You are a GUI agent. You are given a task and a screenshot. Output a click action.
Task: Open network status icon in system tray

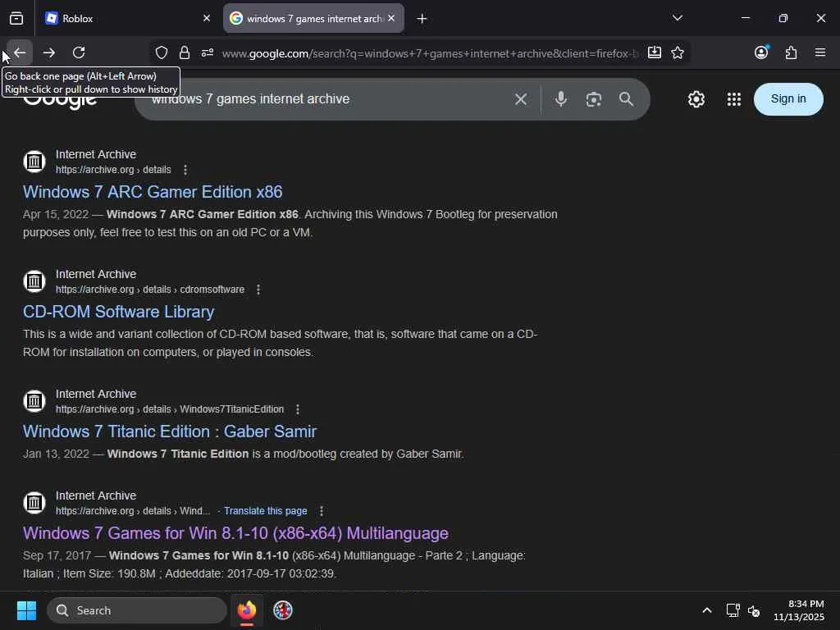pos(733,610)
